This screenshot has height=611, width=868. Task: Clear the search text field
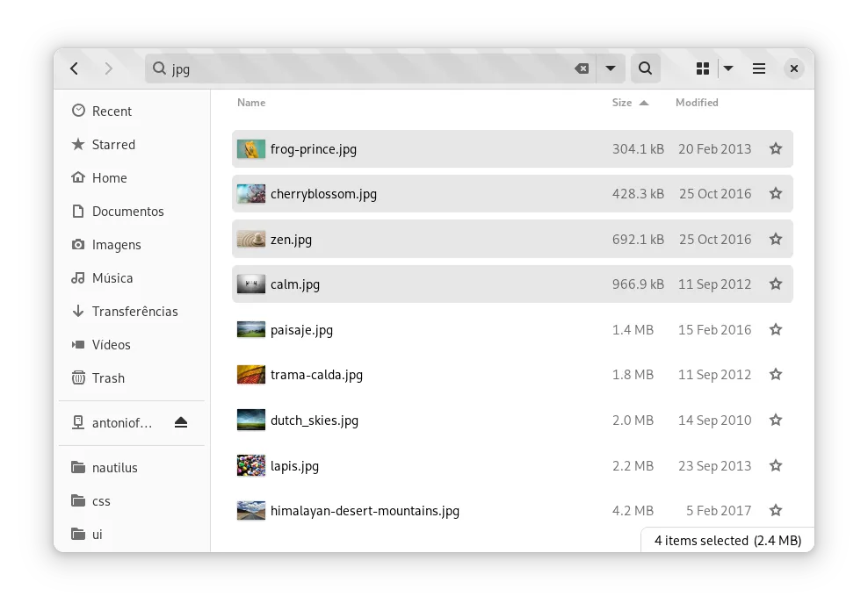582,68
